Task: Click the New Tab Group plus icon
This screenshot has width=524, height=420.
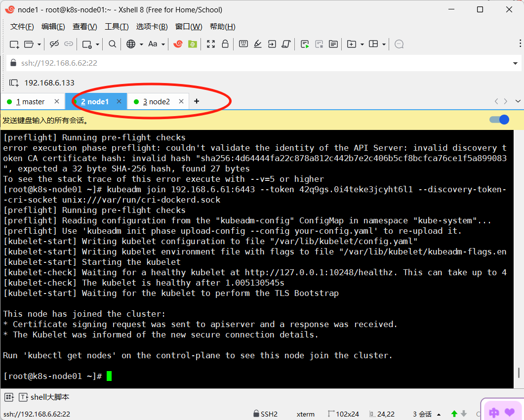Action: (x=352, y=44)
